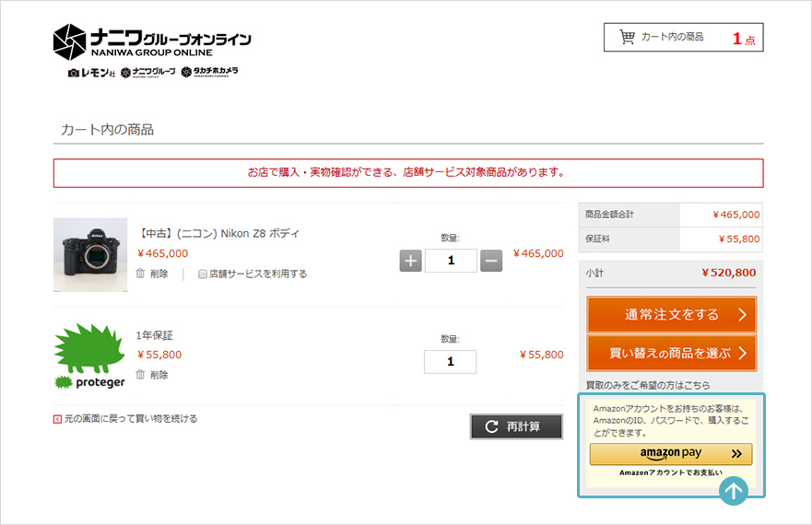
Task: Enable the 店舗サービスを利用する checkbox
Action: tap(203, 274)
